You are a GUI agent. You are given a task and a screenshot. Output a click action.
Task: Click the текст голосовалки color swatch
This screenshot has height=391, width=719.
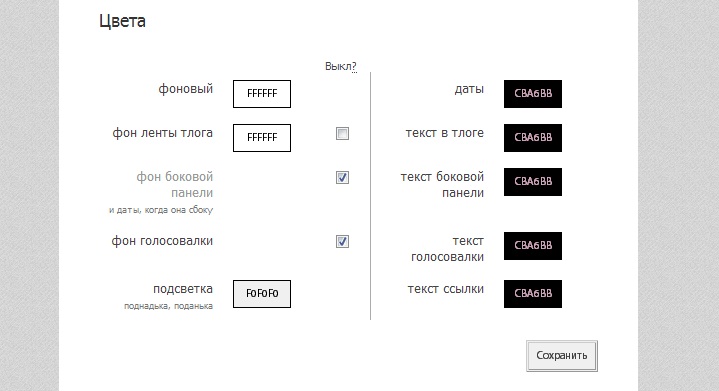click(533, 246)
